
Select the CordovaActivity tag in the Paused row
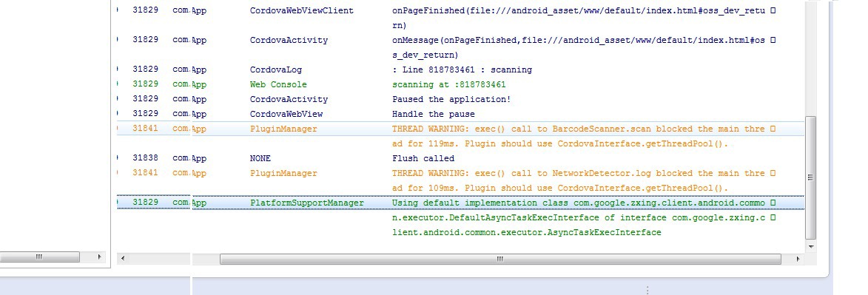point(289,99)
